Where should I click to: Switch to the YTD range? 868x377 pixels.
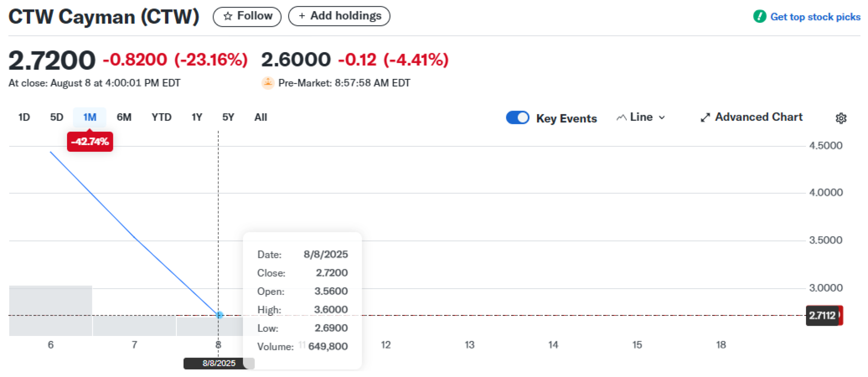[x=161, y=117]
